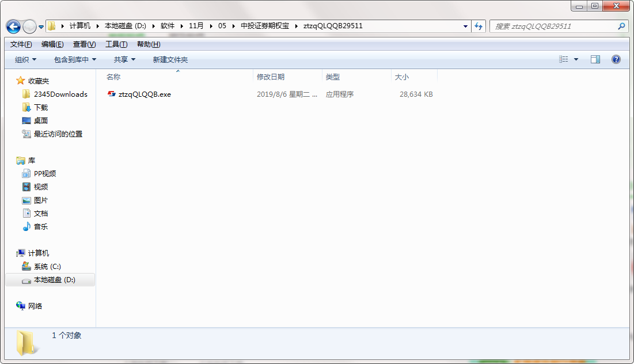The width and height of the screenshot is (634, 364).
Task: Click the search magnifier icon
Action: click(x=621, y=26)
